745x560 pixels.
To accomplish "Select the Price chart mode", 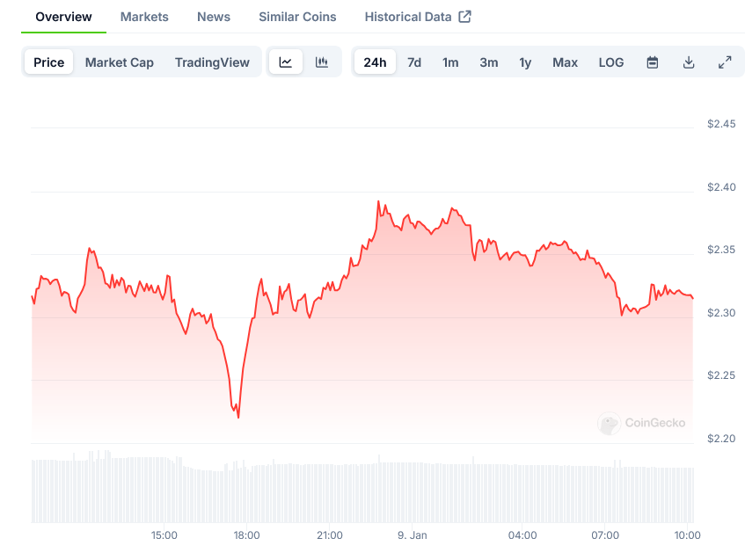I will pyautogui.click(x=49, y=62).
